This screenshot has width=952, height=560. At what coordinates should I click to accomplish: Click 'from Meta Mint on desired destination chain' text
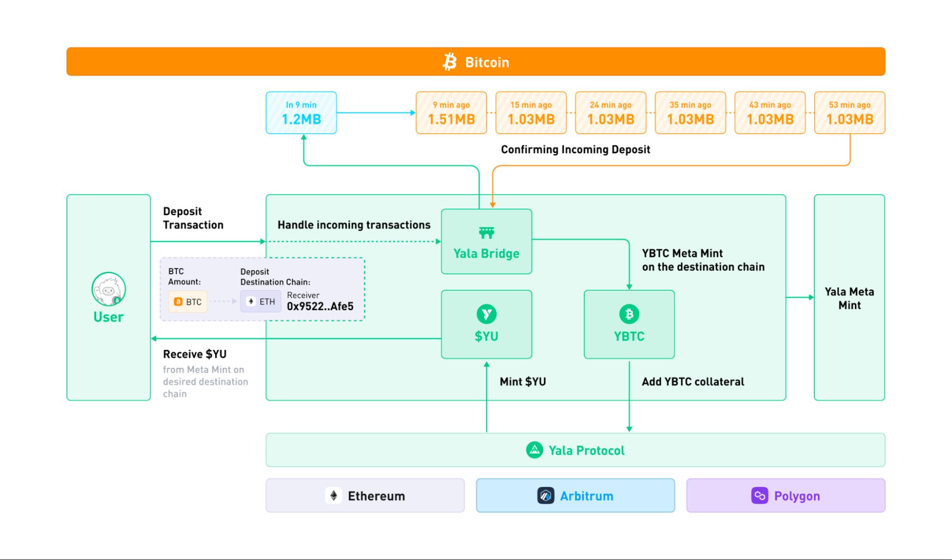[x=205, y=381]
